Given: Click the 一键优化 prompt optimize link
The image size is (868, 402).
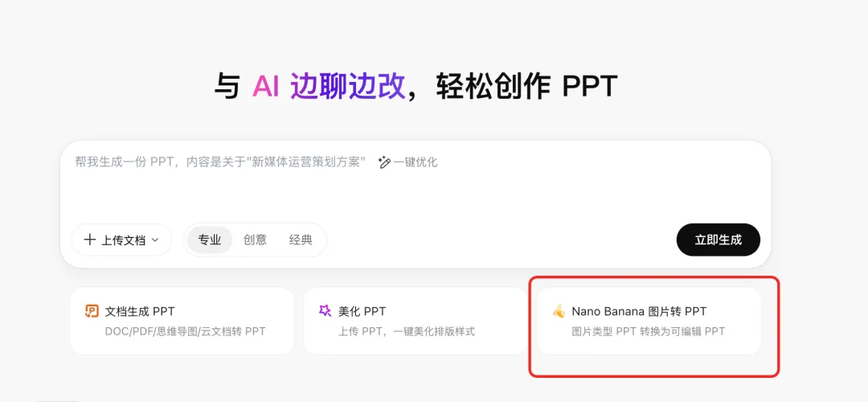Looking at the screenshot, I should (x=408, y=162).
